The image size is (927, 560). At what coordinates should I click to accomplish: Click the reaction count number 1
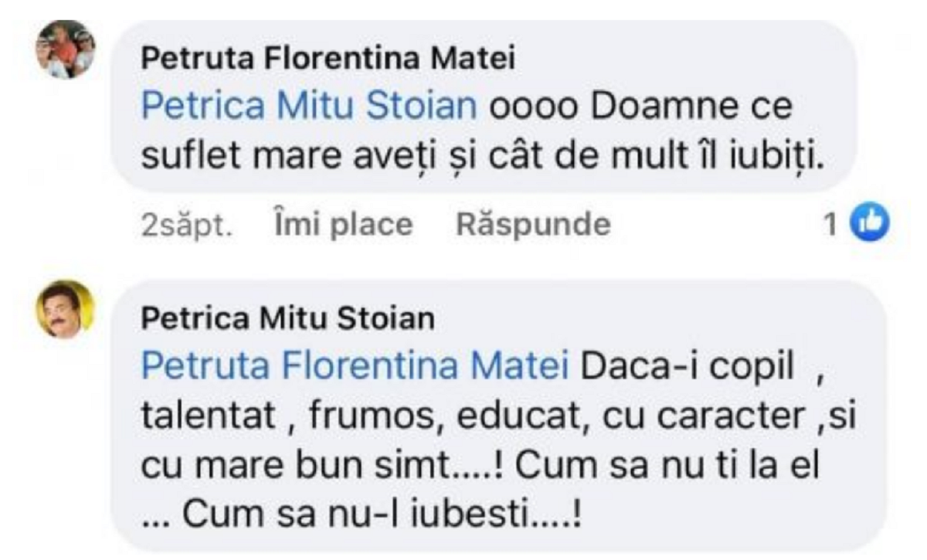[x=830, y=225]
